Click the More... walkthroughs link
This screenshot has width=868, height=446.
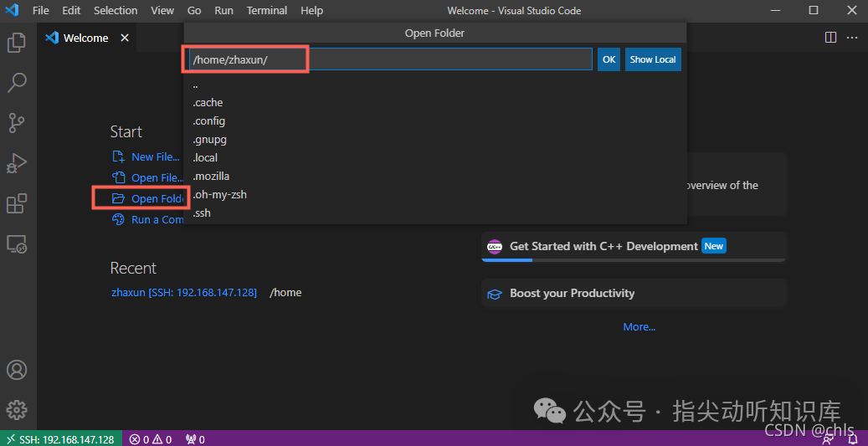(x=639, y=327)
